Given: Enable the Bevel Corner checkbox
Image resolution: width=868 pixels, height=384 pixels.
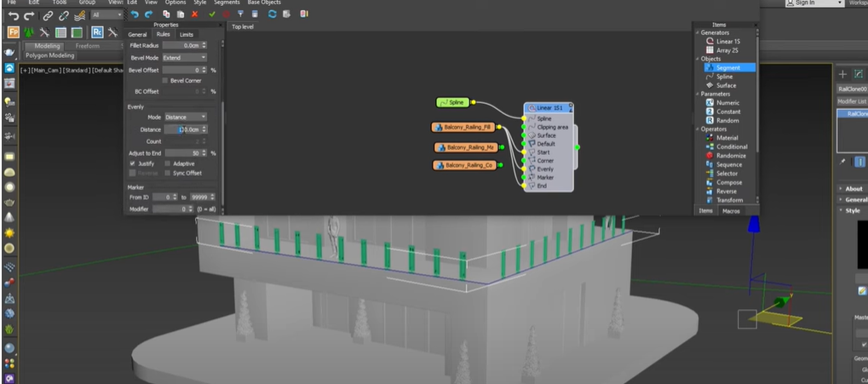Looking at the screenshot, I should (x=165, y=80).
